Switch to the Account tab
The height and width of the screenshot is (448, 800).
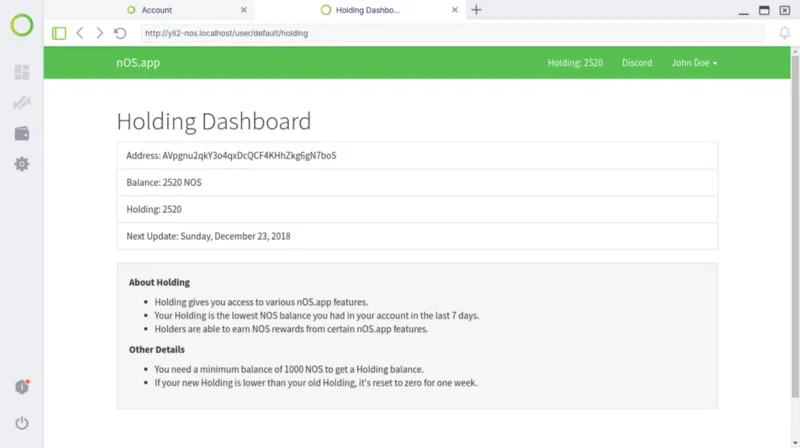(157, 10)
